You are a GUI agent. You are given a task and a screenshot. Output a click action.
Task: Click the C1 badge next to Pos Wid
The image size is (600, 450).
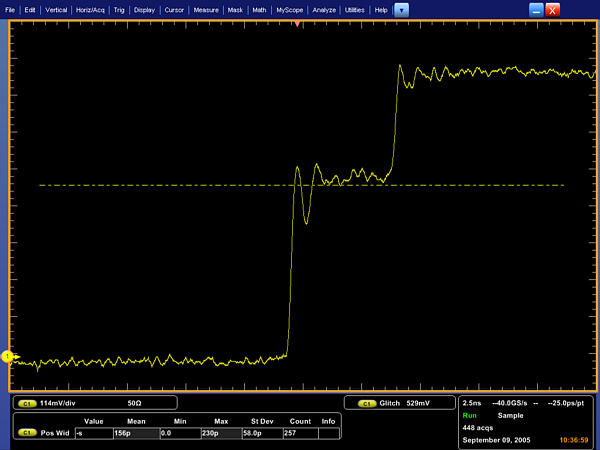pos(26,433)
